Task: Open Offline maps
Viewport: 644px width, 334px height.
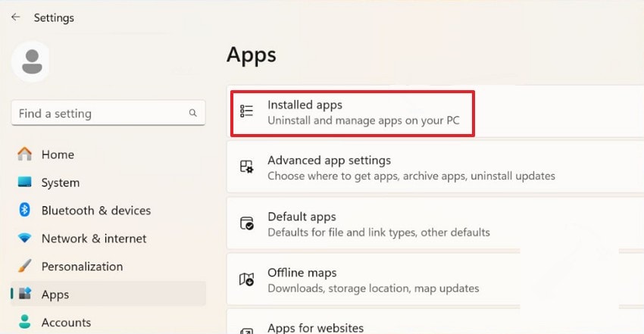Action: (436, 279)
